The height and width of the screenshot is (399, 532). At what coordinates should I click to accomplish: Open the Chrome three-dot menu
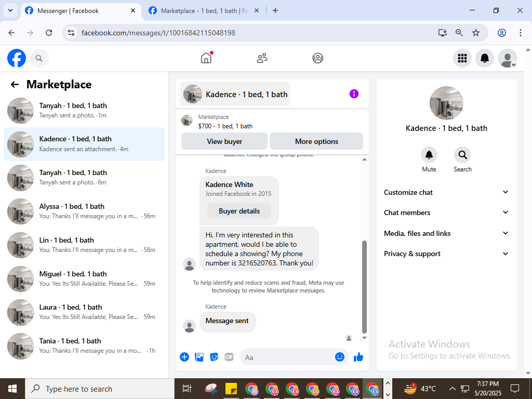click(521, 33)
